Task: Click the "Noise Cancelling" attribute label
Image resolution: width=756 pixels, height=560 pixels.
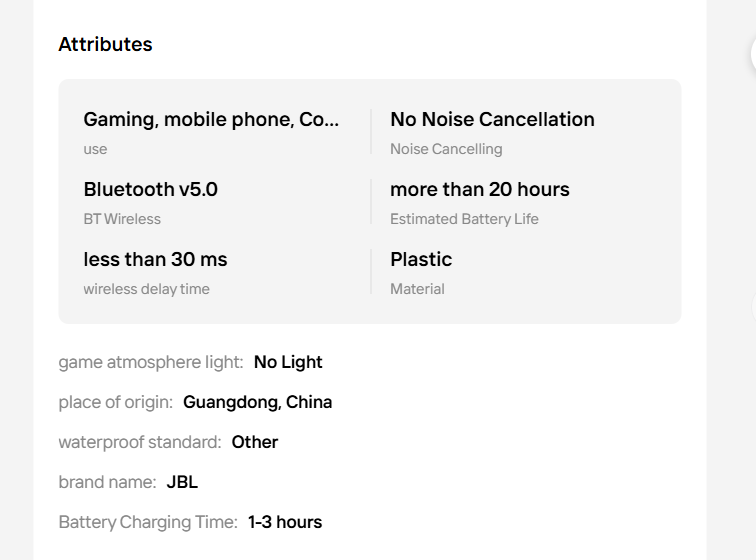Action: pos(446,149)
